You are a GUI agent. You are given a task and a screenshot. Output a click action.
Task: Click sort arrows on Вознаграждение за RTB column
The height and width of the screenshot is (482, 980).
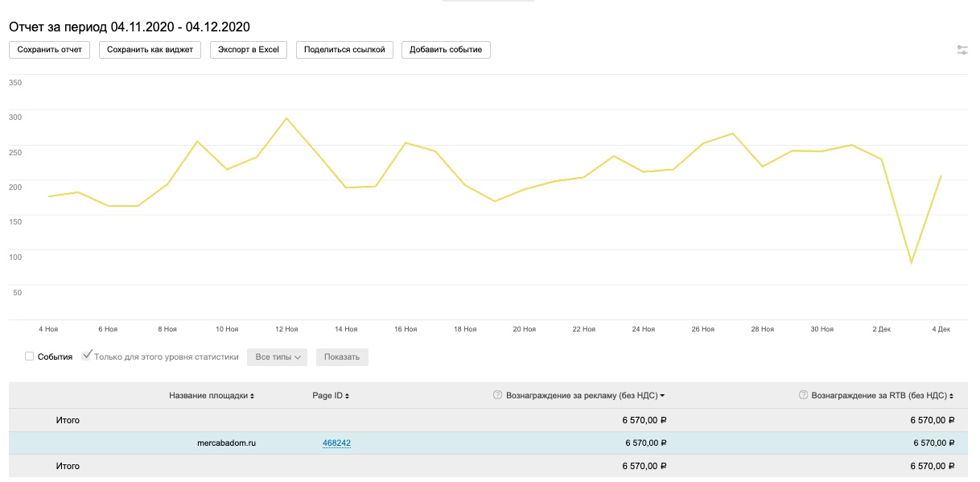[952, 396]
